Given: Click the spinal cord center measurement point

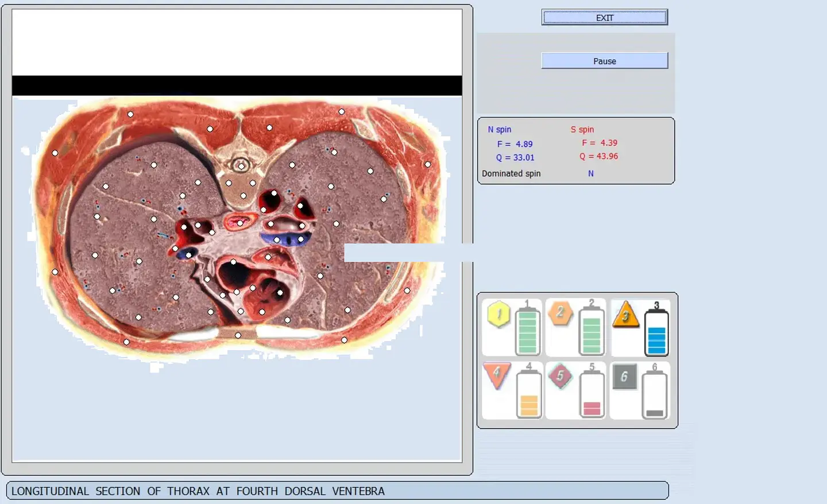Looking at the screenshot, I should [241, 166].
